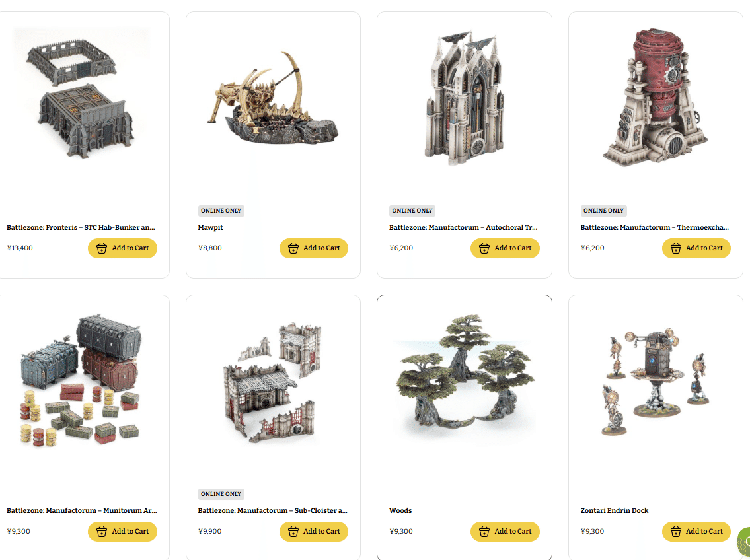Open the Zontari Endrin Dock title link
Image resolution: width=750 pixels, height=560 pixels.
click(x=615, y=510)
